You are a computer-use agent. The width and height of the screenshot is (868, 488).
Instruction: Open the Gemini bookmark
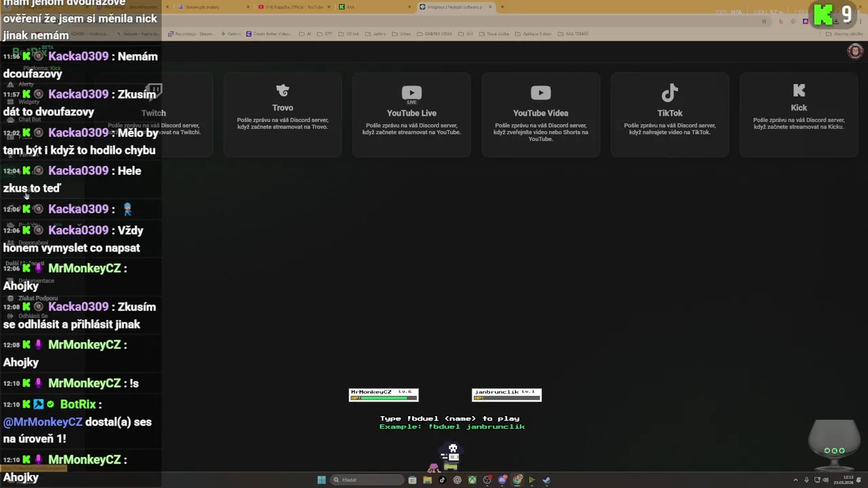tap(231, 34)
